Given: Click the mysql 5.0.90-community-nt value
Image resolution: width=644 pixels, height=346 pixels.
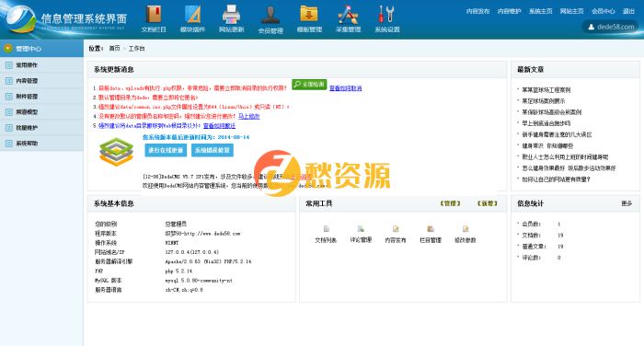Looking at the screenshot, I should 199,281.
